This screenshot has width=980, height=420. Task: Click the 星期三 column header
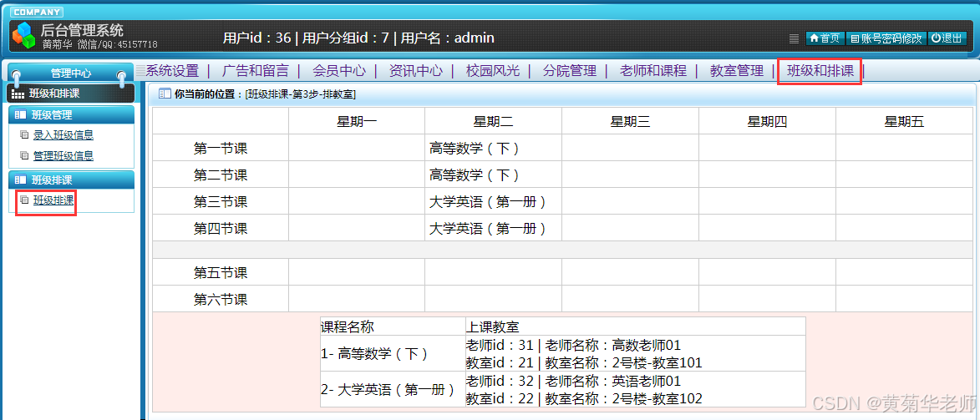(x=630, y=121)
